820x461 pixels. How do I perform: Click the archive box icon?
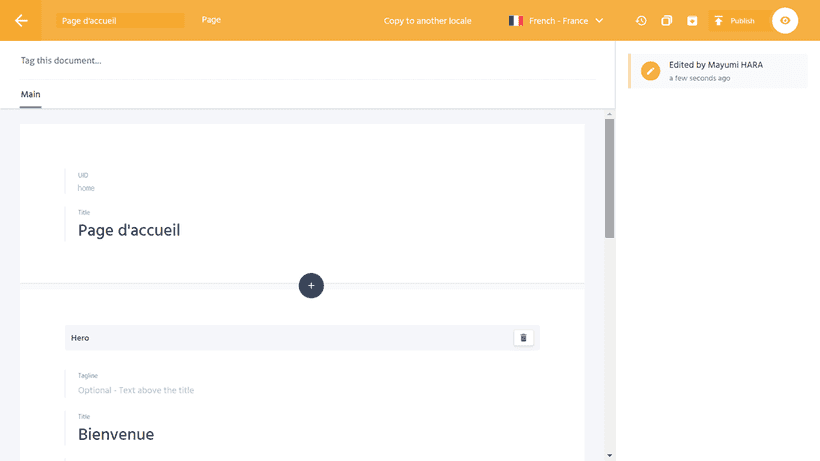[692, 20]
